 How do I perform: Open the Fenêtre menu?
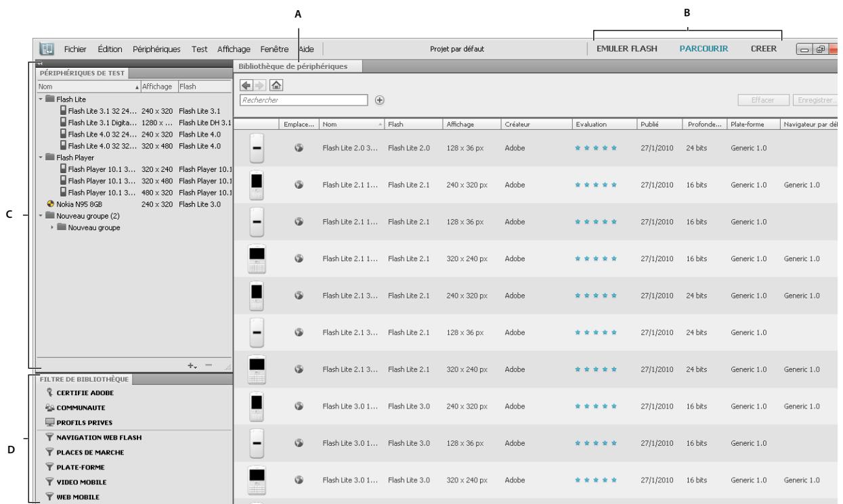[274, 49]
